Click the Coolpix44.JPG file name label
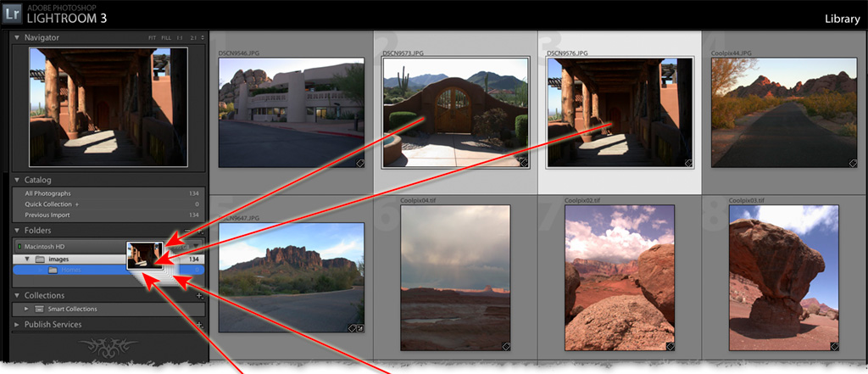 point(732,53)
